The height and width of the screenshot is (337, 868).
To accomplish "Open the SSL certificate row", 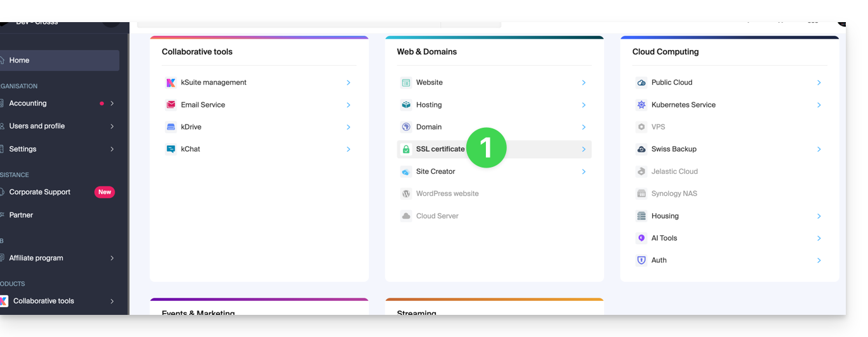I will point(440,149).
